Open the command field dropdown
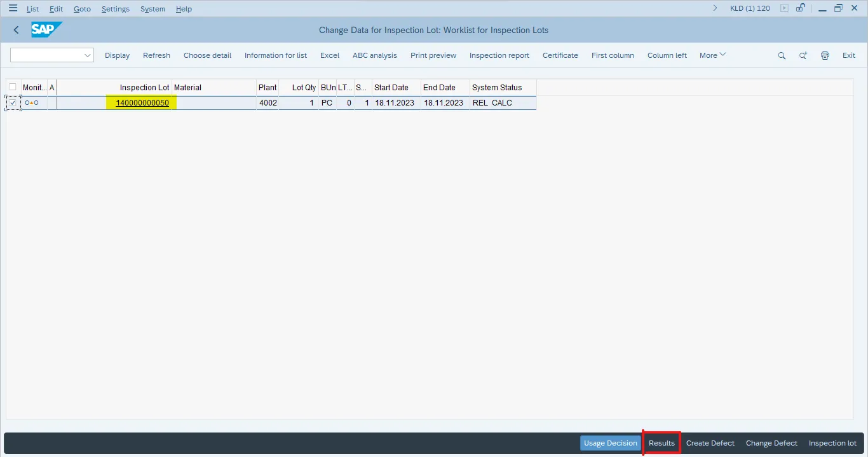The height and width of the screenshot is (457, 868). pos(88,55)
